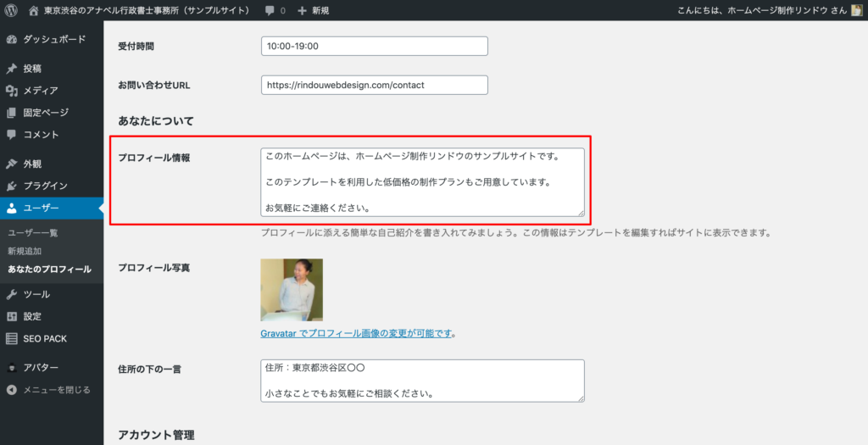The height and width of the screenshot is (445, 868).
Task: Click the あなたについて heading
Action: tap(156, 120)
